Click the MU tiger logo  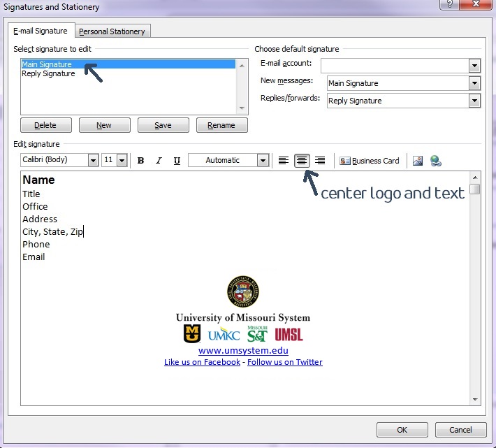point(192,334)
